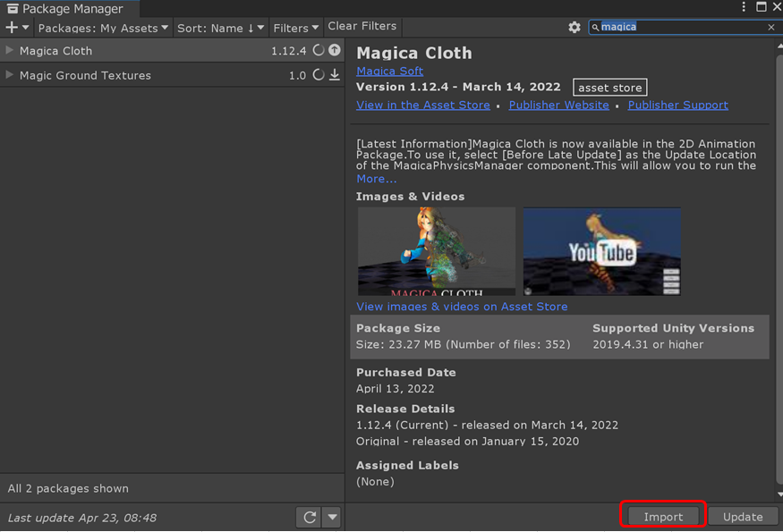Change sorting via the Sort: Name dropdown
This screenshot has height=532, width=783.
pos(220,28)
